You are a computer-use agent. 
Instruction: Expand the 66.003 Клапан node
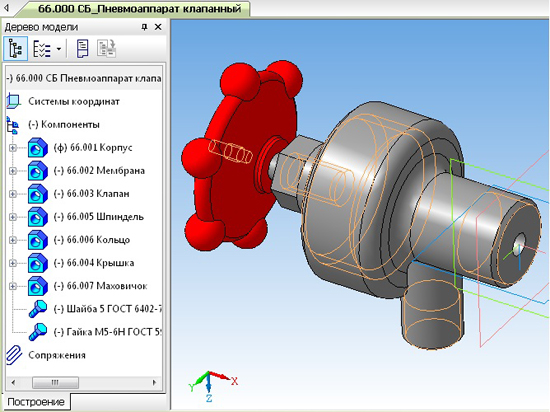click(x=13, y=194)
